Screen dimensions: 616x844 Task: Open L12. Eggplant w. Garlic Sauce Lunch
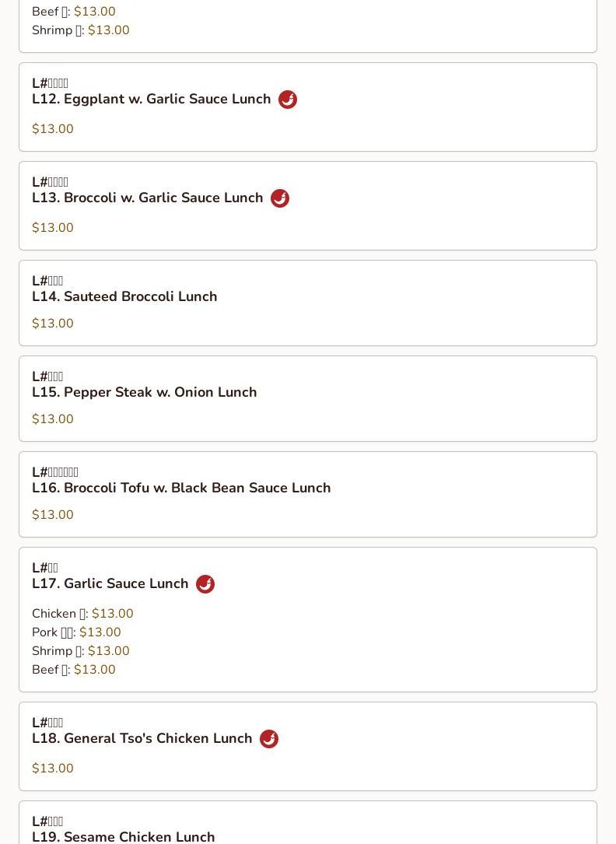click(308, 107)
